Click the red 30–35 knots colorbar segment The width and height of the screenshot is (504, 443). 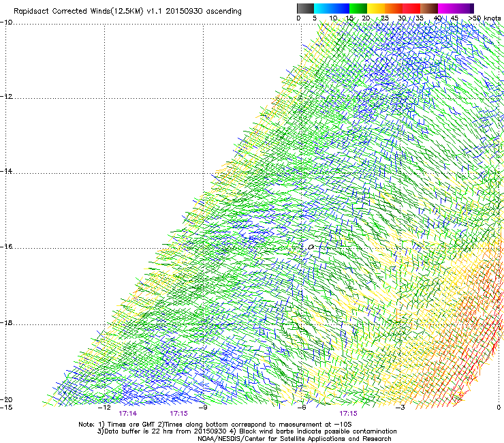point(411,8)
